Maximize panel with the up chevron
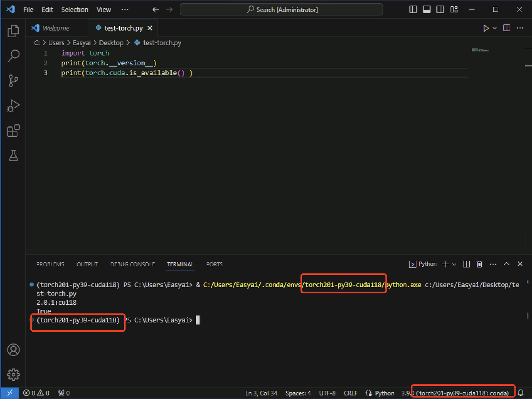Screen dimensions: 532x399 506,264
